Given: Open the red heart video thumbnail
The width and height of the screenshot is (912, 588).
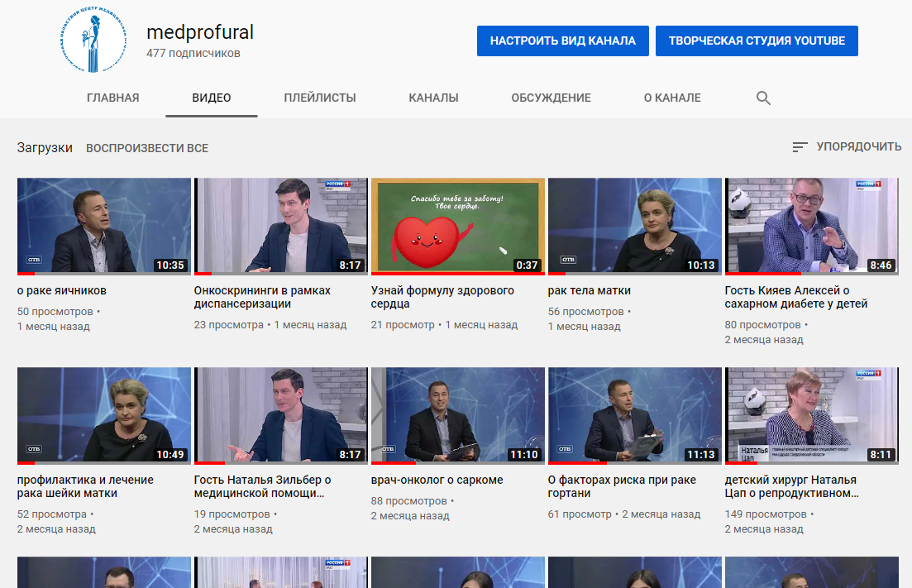Looking at the screenshot, I should (457, 226).
